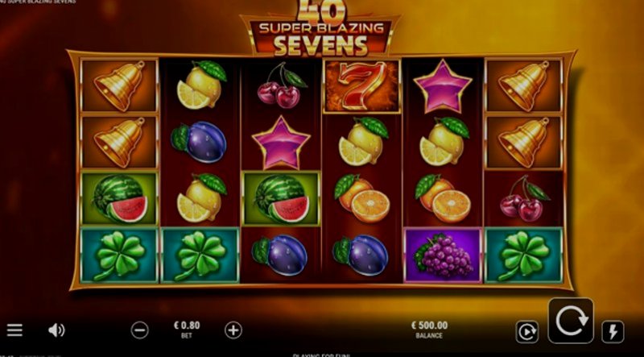
Task: Decrease the bet with minus button
Action: tap(139, 330)
